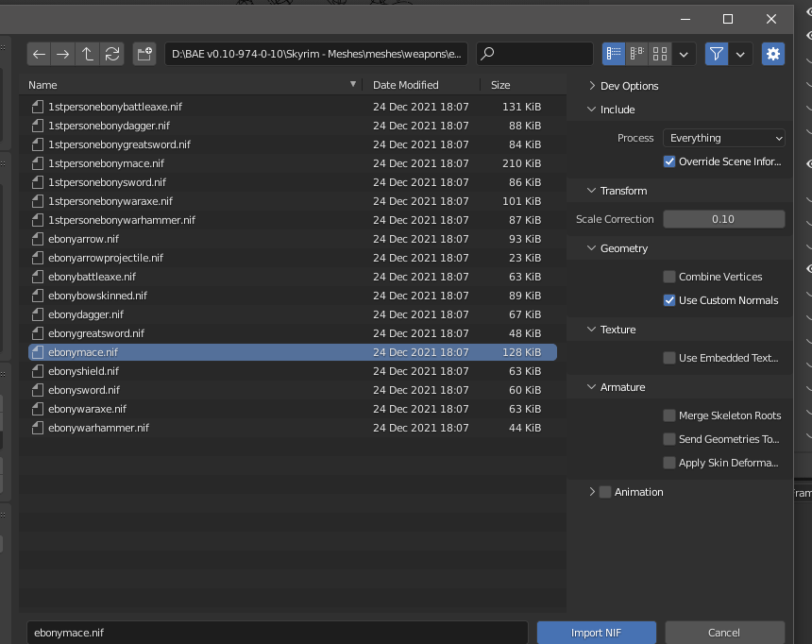Collapse the Geometry panel
Viewport: 812px width, 644px height.
591,248
